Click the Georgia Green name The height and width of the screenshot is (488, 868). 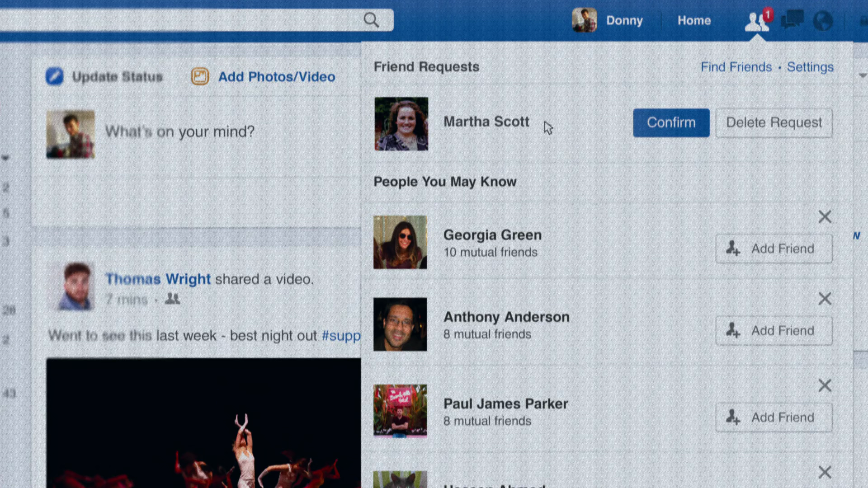pyautogui.click(x=492, y=235)
